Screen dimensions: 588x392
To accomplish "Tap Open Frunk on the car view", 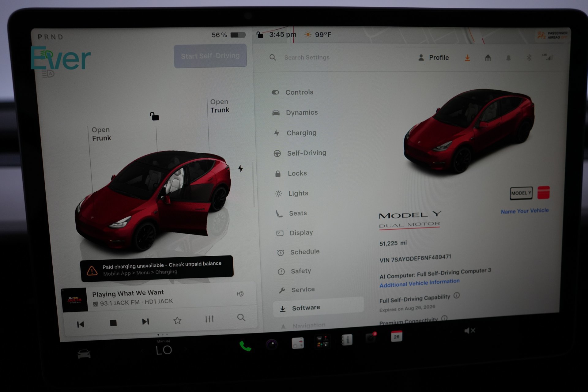I will 101,134.
